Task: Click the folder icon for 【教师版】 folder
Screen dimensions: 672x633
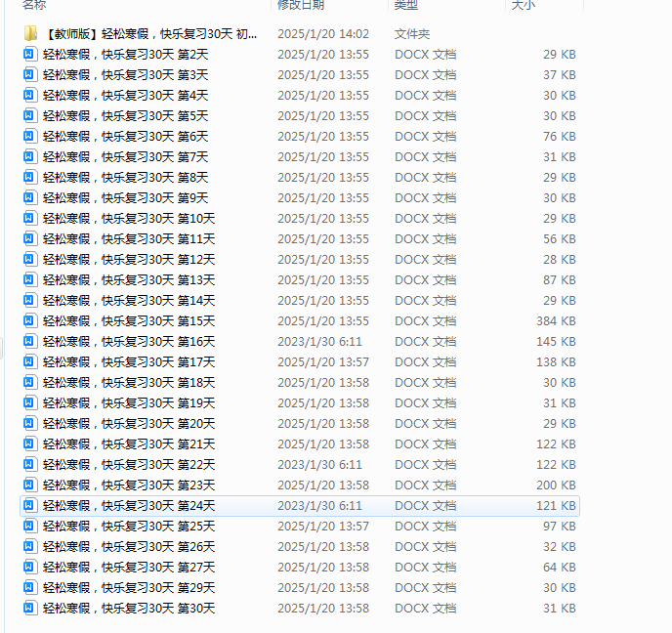Action: click(x=30, y=34)
